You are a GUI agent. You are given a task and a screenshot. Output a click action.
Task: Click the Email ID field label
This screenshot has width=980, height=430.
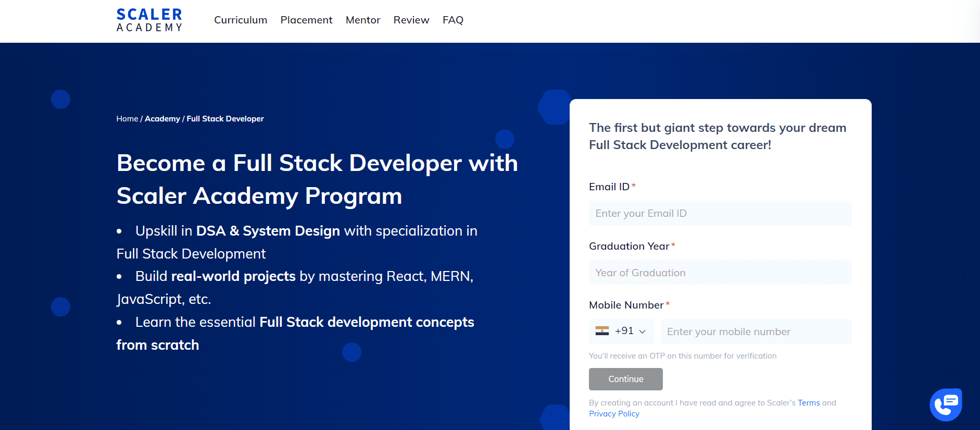[x=609, y=187]
